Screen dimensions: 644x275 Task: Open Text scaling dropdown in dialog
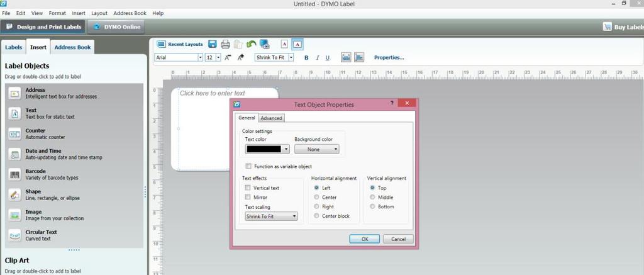pos(272,216)
